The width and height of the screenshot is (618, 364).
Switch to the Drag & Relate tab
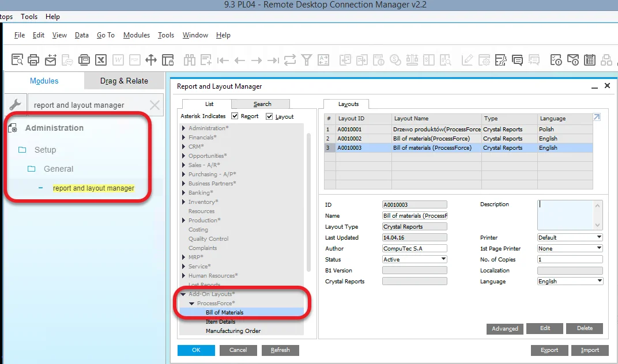coord(124,81)
